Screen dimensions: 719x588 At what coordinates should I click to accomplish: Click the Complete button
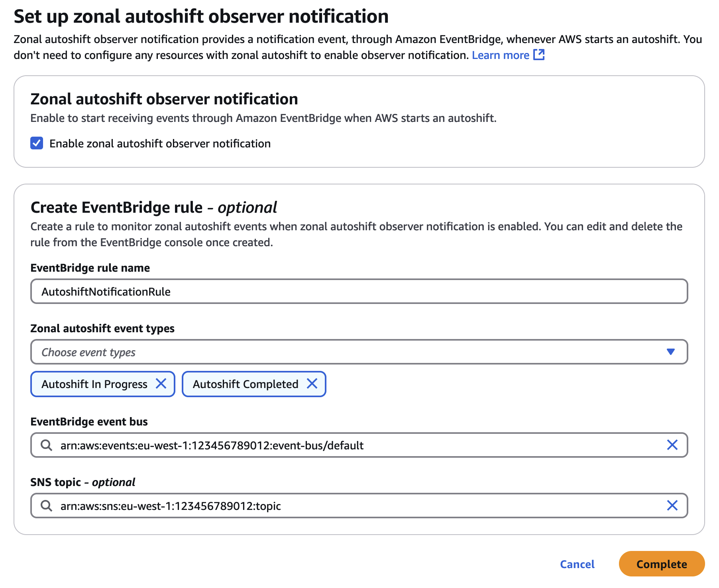662,564
